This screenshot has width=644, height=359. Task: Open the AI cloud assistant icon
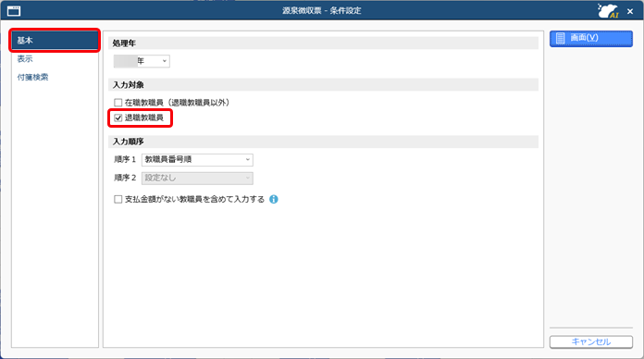click(x=608, y=11)
